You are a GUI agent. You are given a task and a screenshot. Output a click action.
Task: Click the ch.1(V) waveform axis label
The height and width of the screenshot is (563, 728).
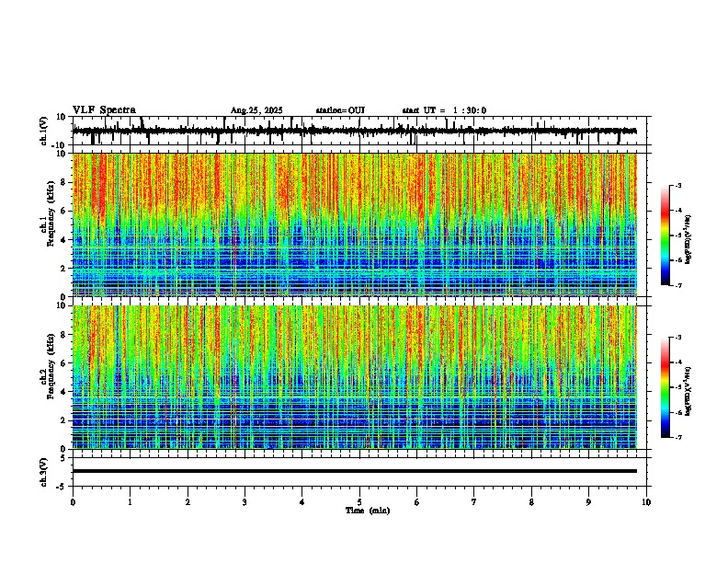(x=44, y=131)
